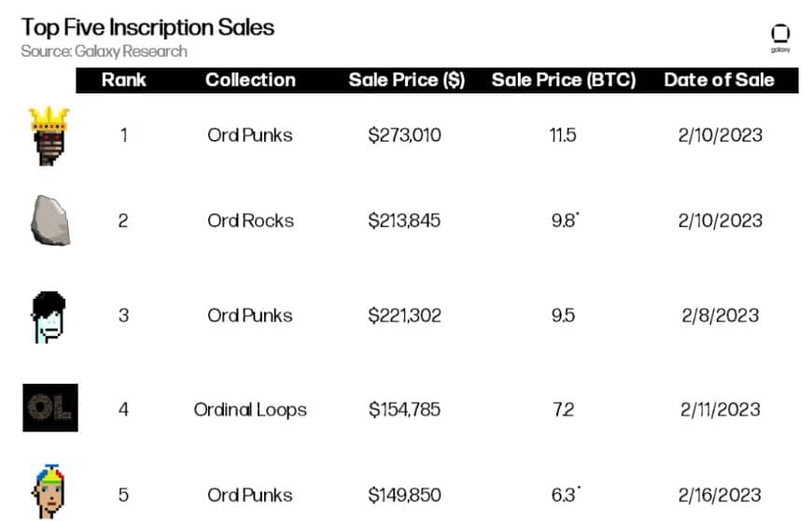Click the Sale Price (BTC) column header
Screen dimensions: 812x521
point(564,79)
